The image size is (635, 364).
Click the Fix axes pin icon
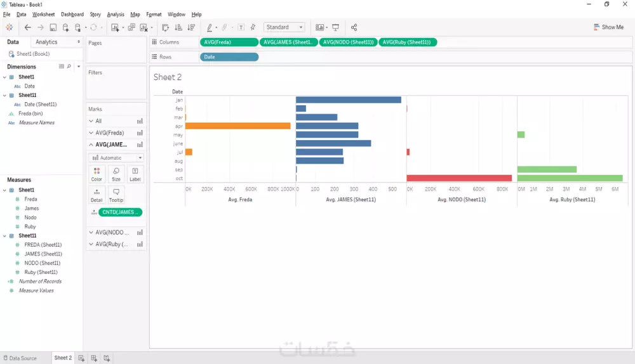pos(253,27)
